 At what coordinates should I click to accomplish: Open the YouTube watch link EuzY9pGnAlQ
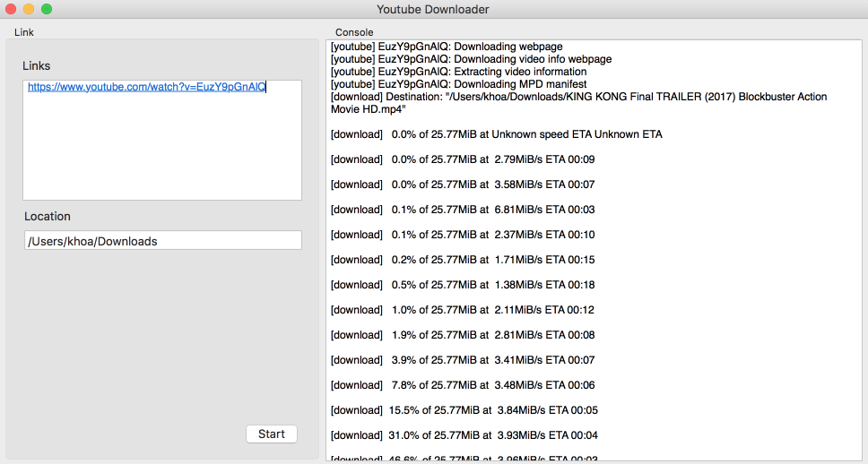(x=147, y=87)
